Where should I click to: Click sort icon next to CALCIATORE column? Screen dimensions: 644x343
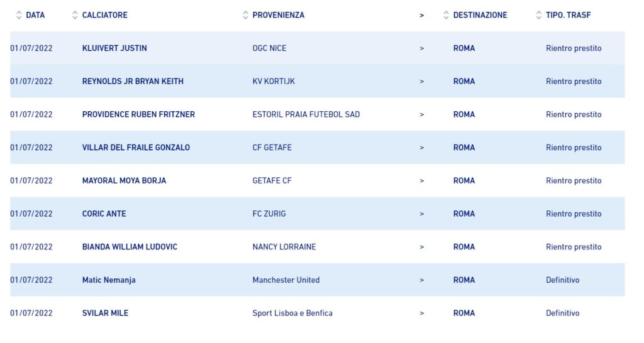click(x=75, y=15)
